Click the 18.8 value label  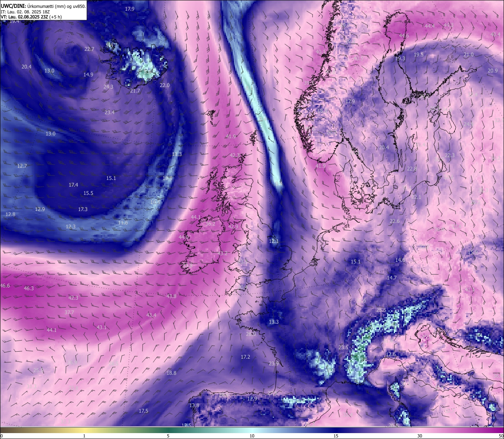171,373
